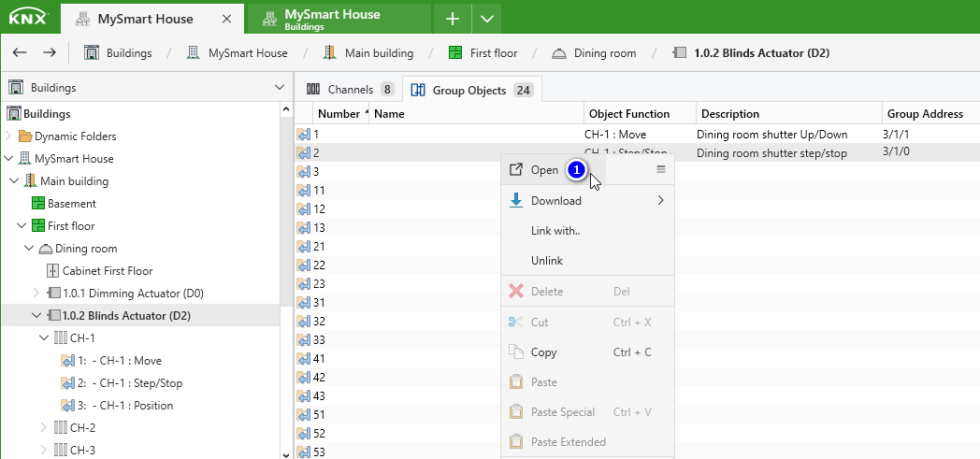Image resolution: width=980 pixels, height=459 pixels.
Task: Choose Link with.. in context menu
Action: (587, 231)
